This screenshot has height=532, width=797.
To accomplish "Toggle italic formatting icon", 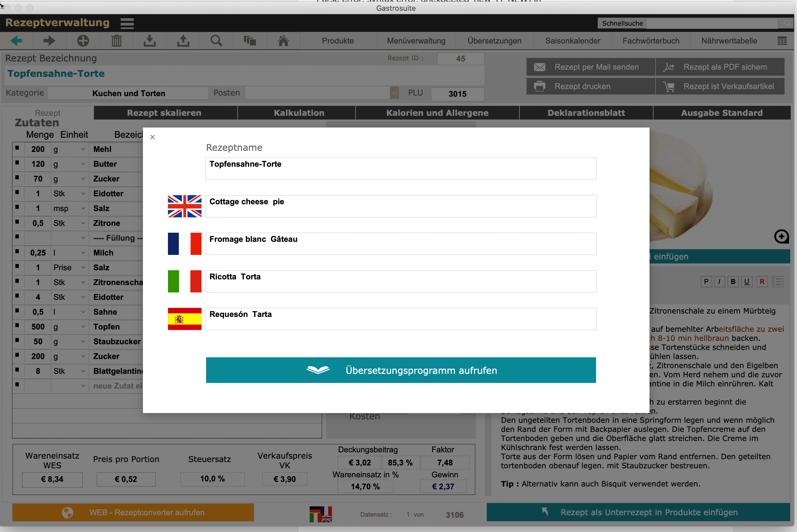I will tap(719, 282).
